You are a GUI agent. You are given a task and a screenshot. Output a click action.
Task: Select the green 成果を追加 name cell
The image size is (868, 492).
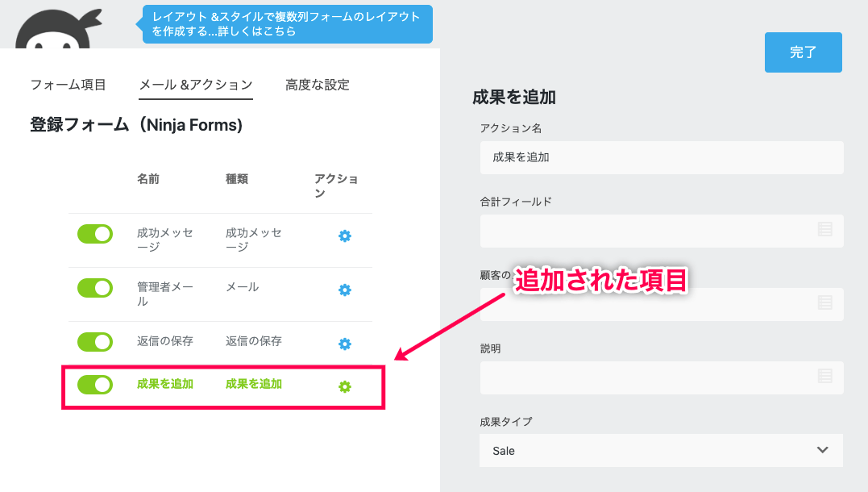click(165, 384)
